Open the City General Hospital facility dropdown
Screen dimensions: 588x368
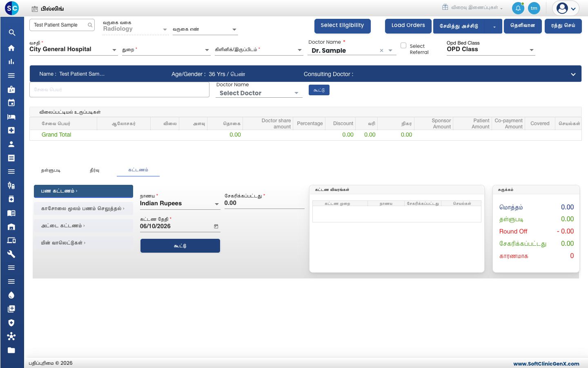click(114, 50)
